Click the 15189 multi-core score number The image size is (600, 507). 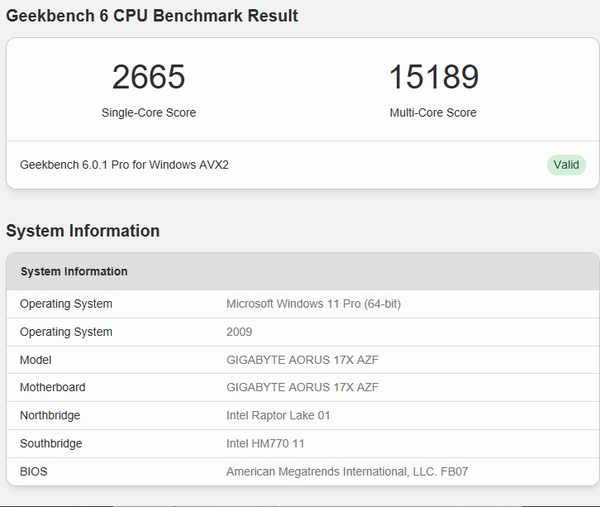[x=433, y=77]
